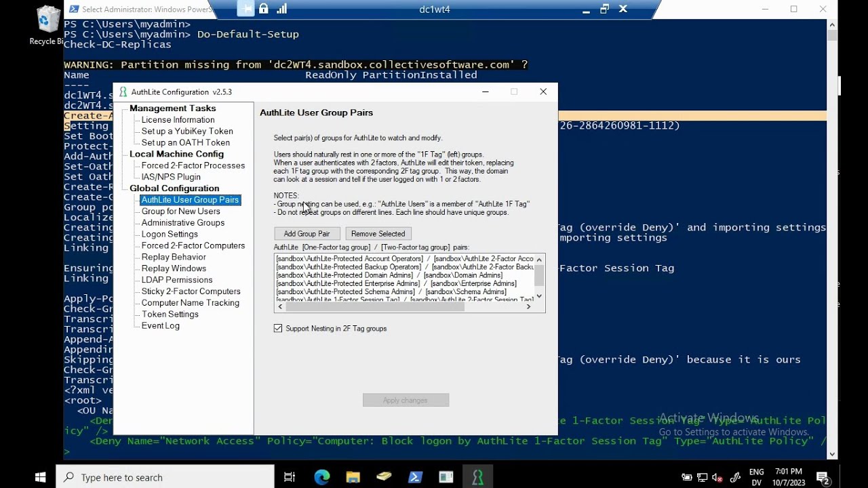Open Administrative Groups settings
The height and width of the screenshot is (488, 868).
tap(183, 223)
